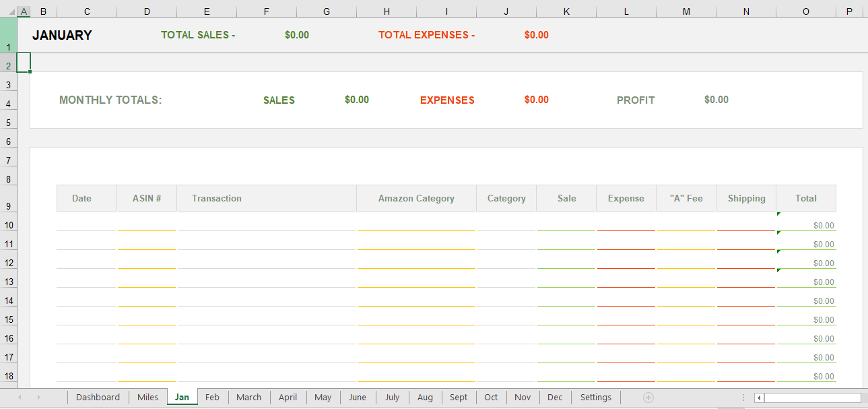Image resolution: width=868 pixels, height=409 pixels.
Task: Select column A header
Action: (x=24, y=11)
